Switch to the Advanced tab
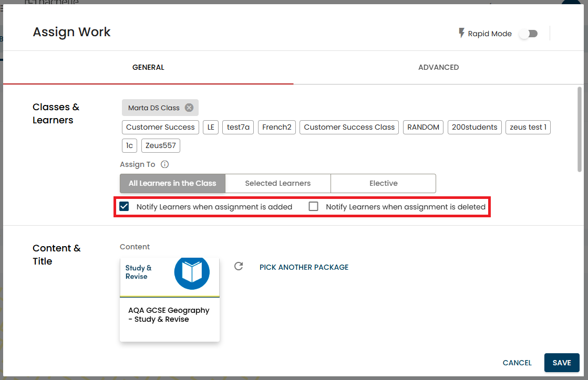This screenshot has height=380, width=588. tap(438, 67)
